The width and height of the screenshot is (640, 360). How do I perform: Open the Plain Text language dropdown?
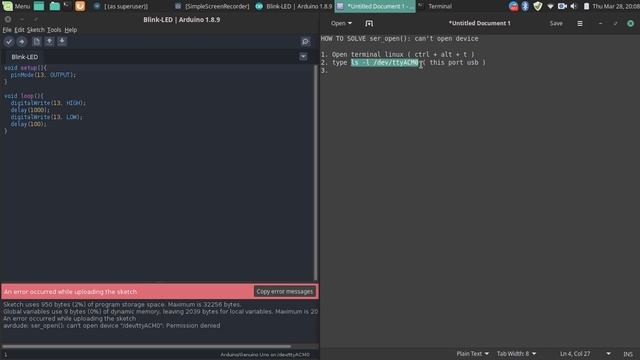472,353
